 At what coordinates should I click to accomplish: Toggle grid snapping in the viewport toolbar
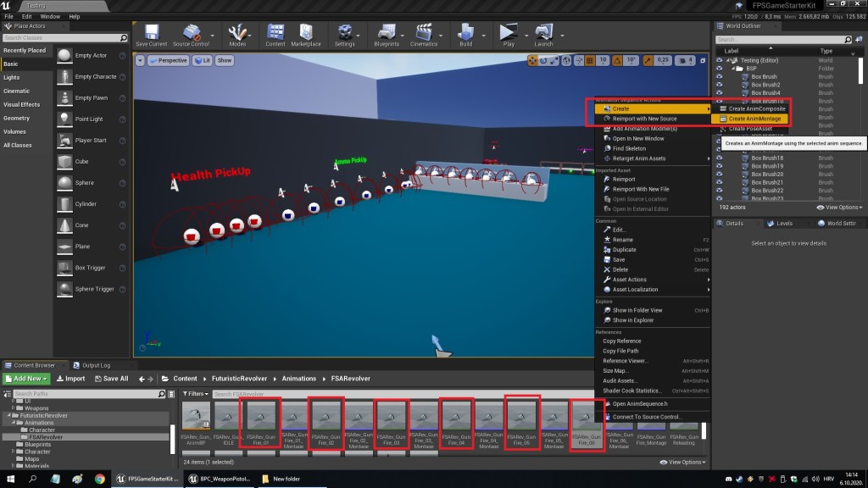click(x=590, y=60)
